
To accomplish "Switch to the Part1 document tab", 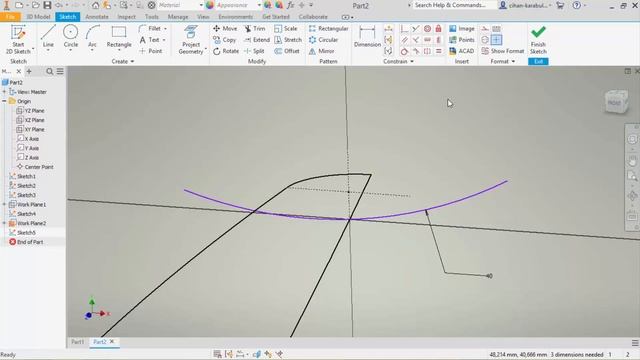I will [78, 342].
